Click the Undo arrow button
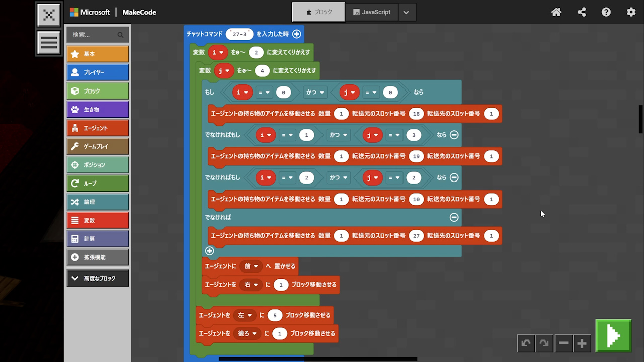Screen dimensions: 644x362 526,343
